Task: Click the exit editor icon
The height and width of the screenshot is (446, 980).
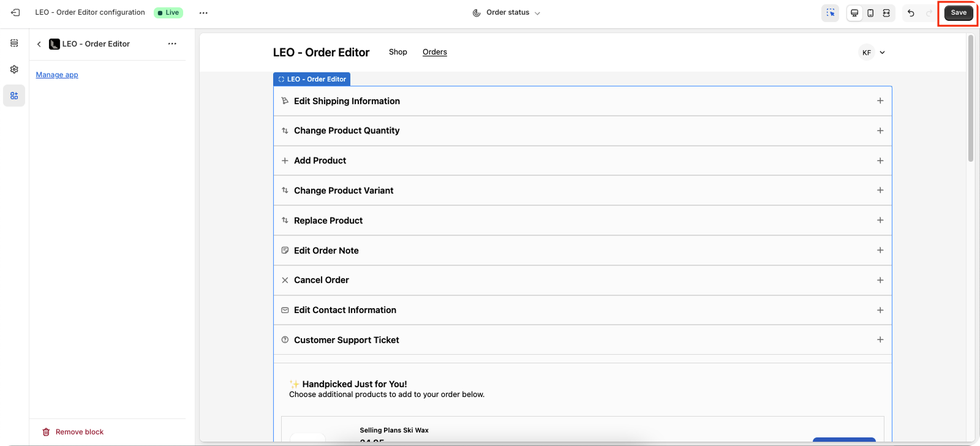Action: 15,12
